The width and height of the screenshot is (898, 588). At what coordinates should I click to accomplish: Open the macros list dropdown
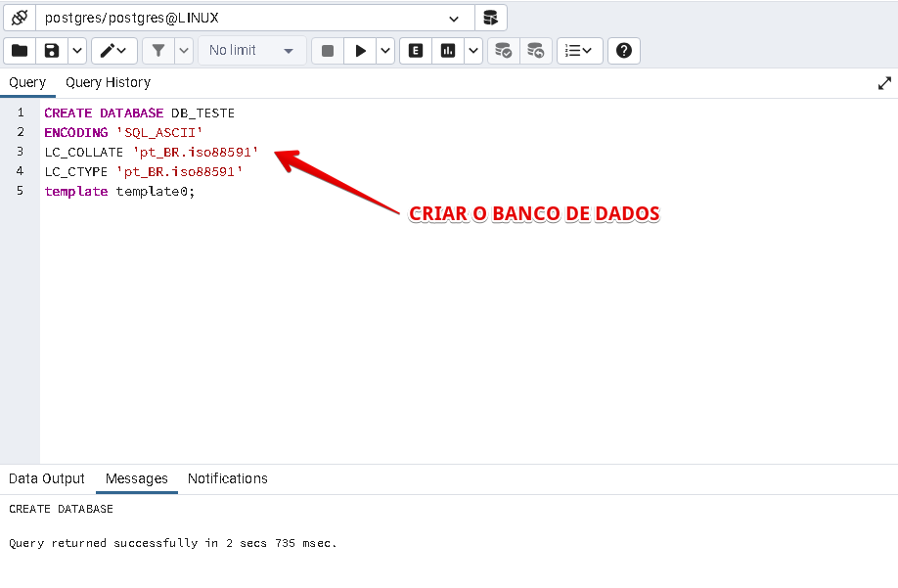click(579, 51)
